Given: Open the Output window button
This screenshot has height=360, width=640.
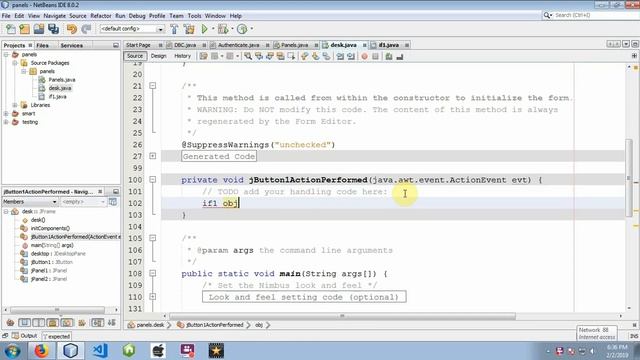Looking at the screenshot, I should pos(25,336).
